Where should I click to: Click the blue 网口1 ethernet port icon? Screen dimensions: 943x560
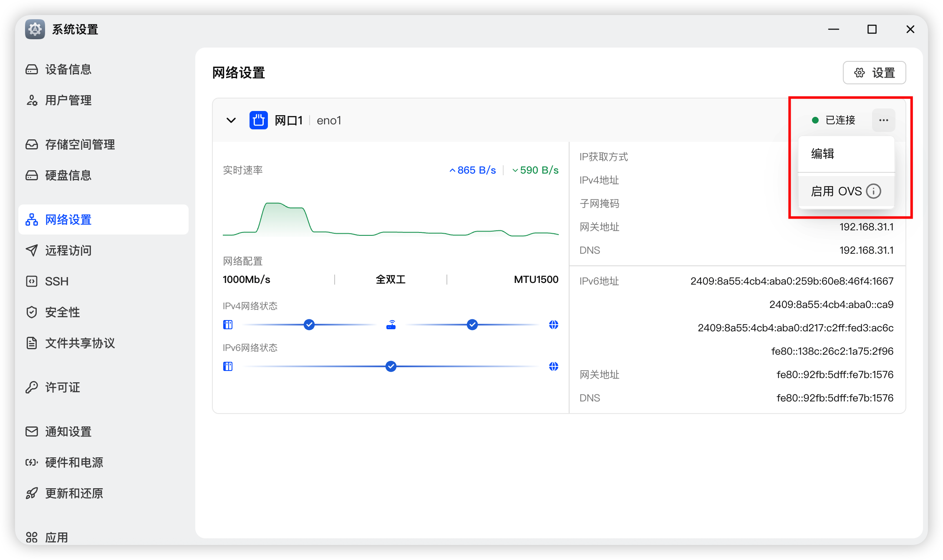pyautogui.click(x=258, y=120)
